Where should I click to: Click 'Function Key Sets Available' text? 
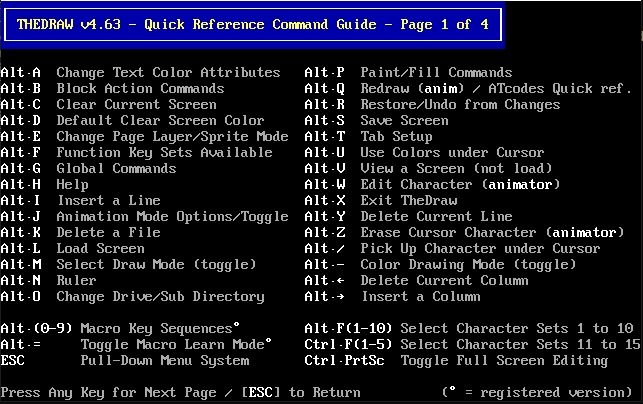[x=164, y=153]
